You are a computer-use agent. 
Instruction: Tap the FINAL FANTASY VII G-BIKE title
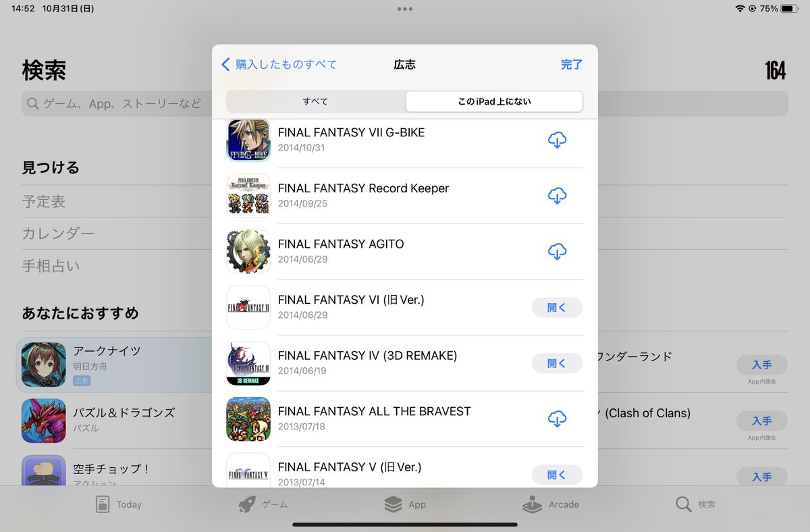pos(352,133)
